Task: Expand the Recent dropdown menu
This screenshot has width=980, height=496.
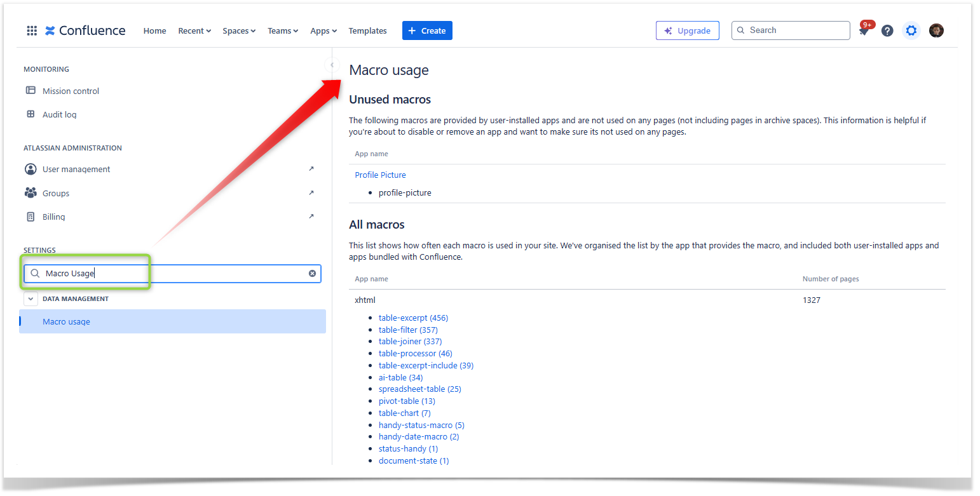Action: point(194,30)
